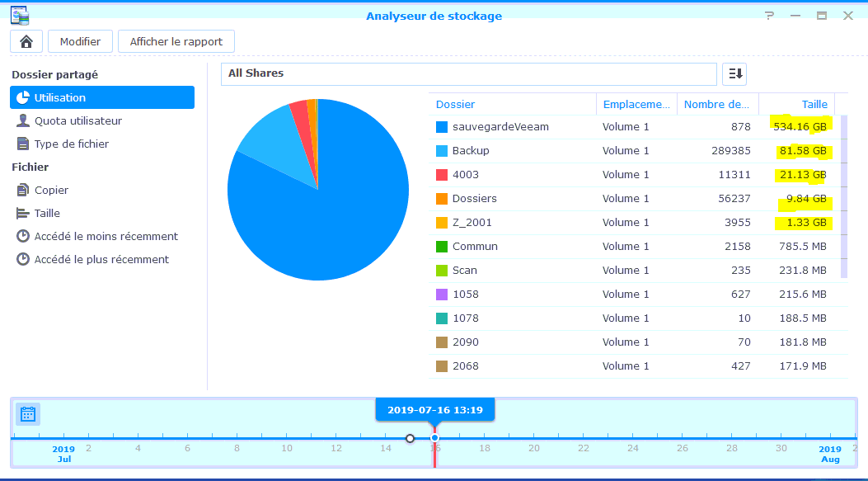Click the Type de fichier document icon
This screenshot has width=868, height=481.
(23, 144)
